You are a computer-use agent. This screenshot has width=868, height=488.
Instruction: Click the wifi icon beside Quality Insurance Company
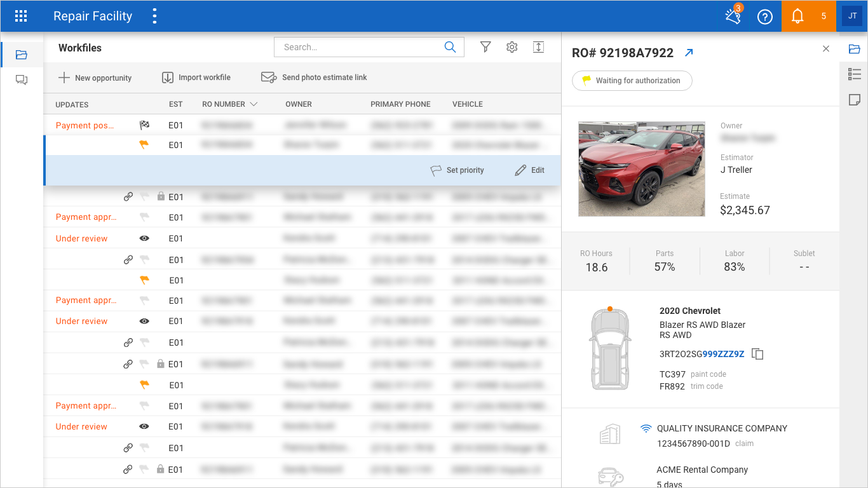[646, 429]
